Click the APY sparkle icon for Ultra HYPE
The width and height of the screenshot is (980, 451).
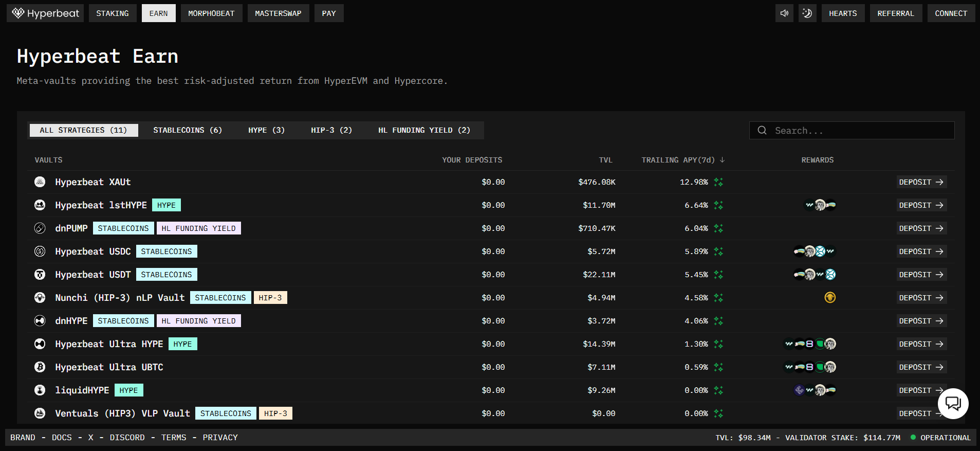(718, 344)
